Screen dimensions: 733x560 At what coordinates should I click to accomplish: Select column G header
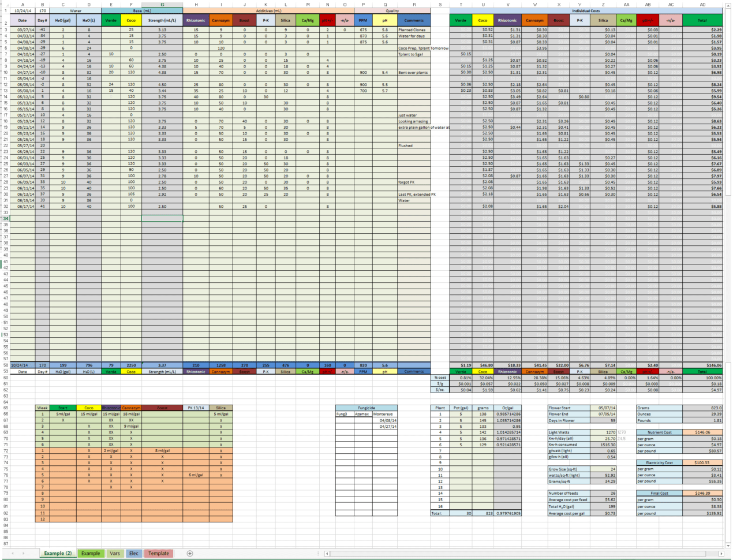point(162,5)
